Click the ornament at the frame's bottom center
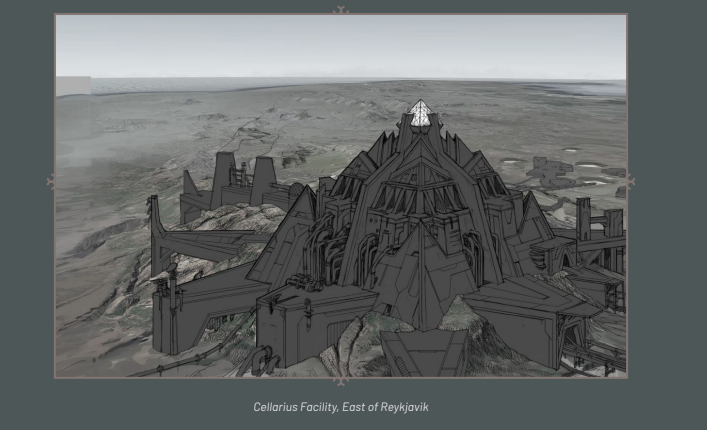 pyautogui.click(x=341, y=380)
